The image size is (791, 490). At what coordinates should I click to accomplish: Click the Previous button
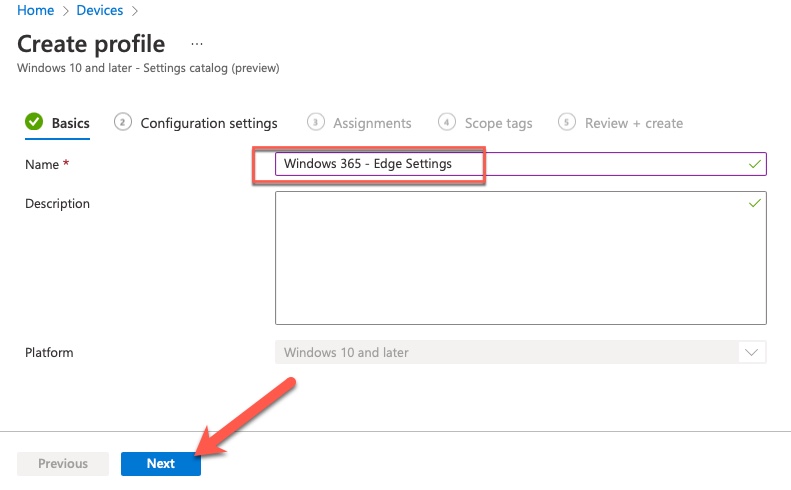pos(63,463)
